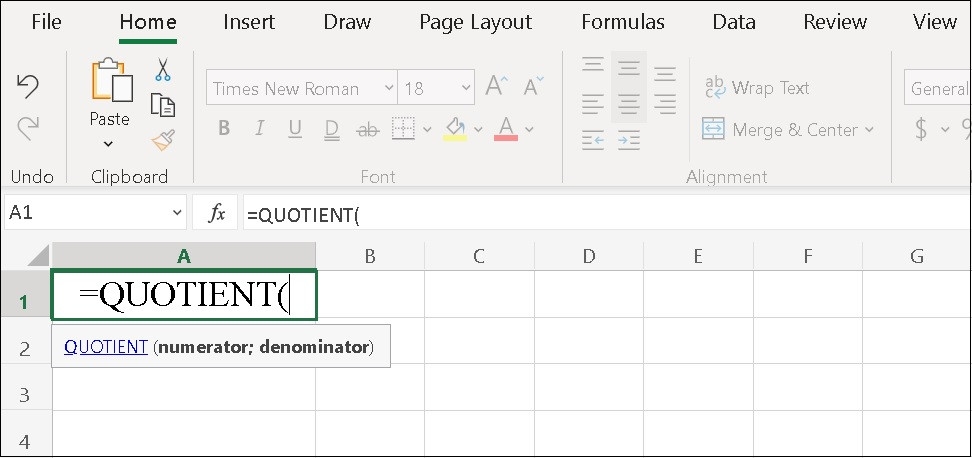Click the Undo arrow icon
The height and width of the screenshot is (458, 972).
(28, 86)
